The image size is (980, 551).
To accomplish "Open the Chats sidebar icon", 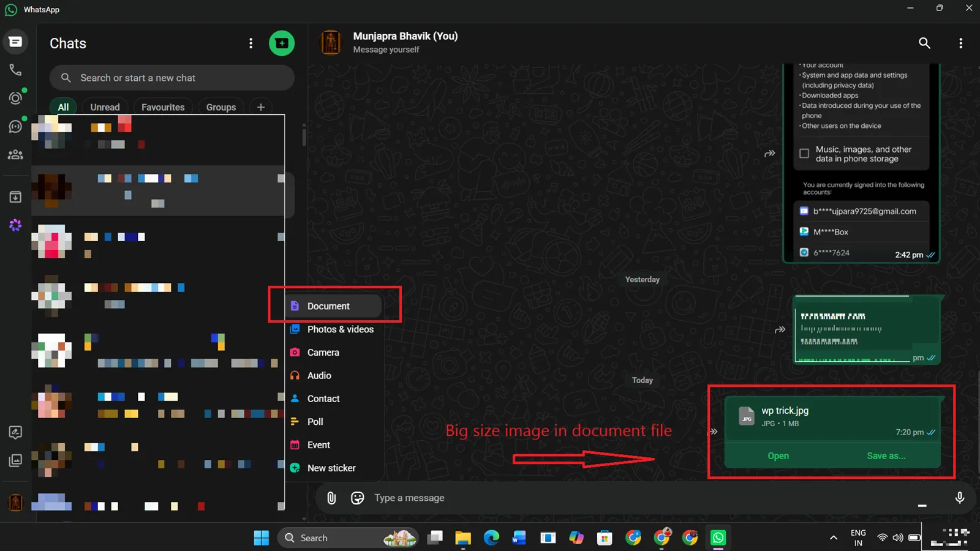I will (x=15, y=42).
